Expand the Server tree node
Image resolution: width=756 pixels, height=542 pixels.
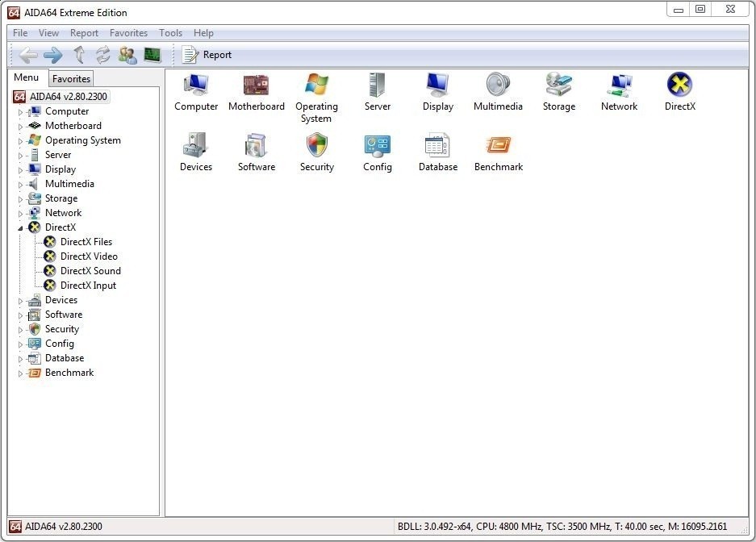(x=20, y=155)
